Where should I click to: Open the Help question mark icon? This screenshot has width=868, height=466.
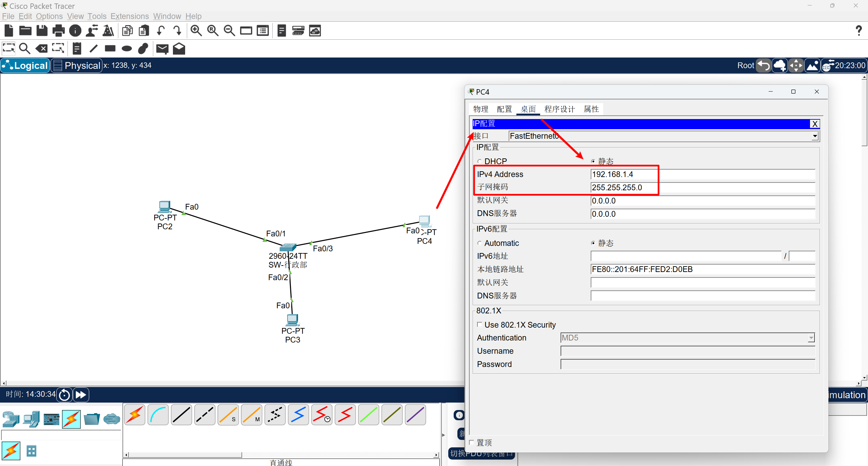(859, 31)
